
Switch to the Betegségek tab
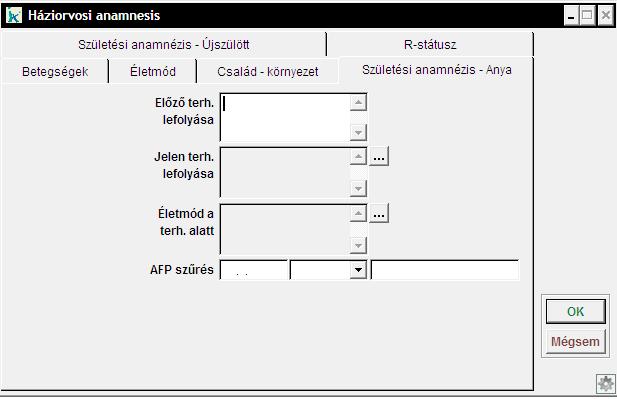click(x=55, y=72)
